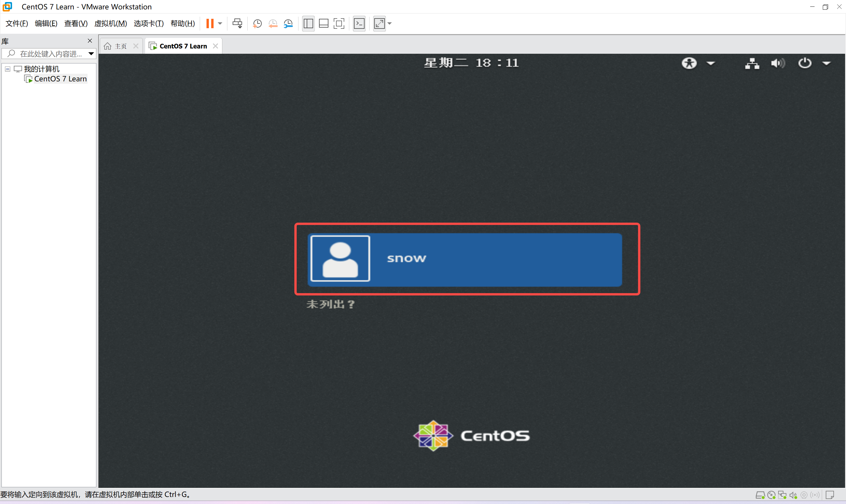Click the dimmed webcam device status icon

[804, 495]
